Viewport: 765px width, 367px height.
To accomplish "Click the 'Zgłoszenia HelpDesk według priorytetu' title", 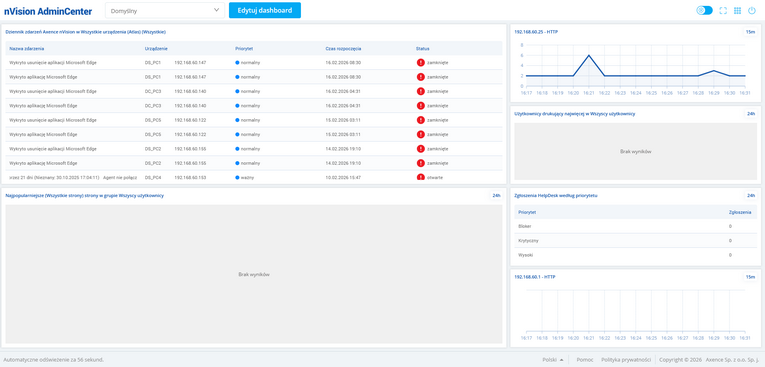I will tap(556, 195).
